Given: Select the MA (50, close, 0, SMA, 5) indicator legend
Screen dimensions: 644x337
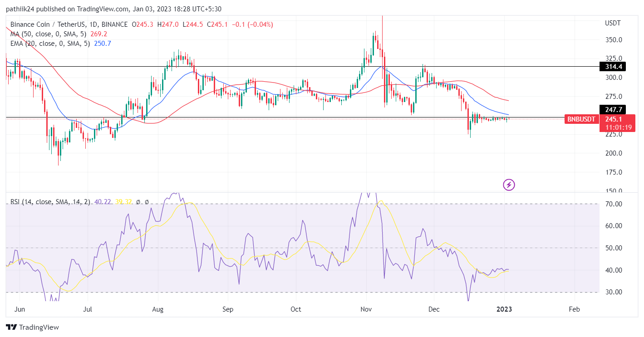Looking at the screenshot, I should coord(49,34).
